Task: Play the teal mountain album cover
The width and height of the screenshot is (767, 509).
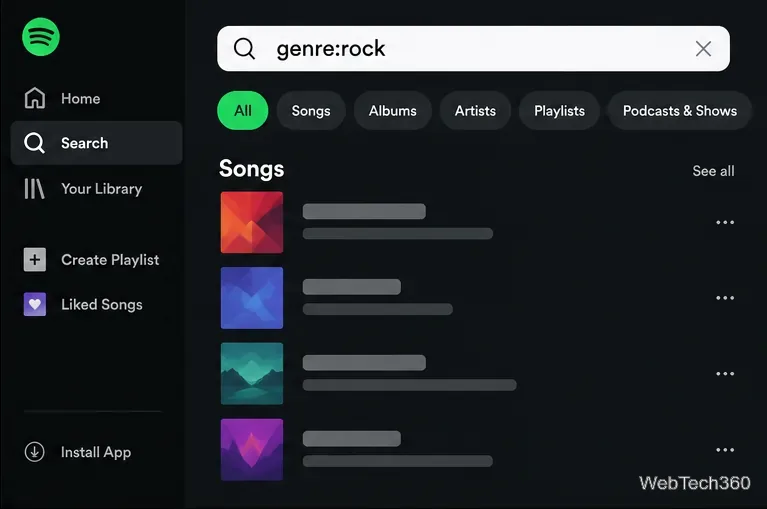Action: point(252,374)
